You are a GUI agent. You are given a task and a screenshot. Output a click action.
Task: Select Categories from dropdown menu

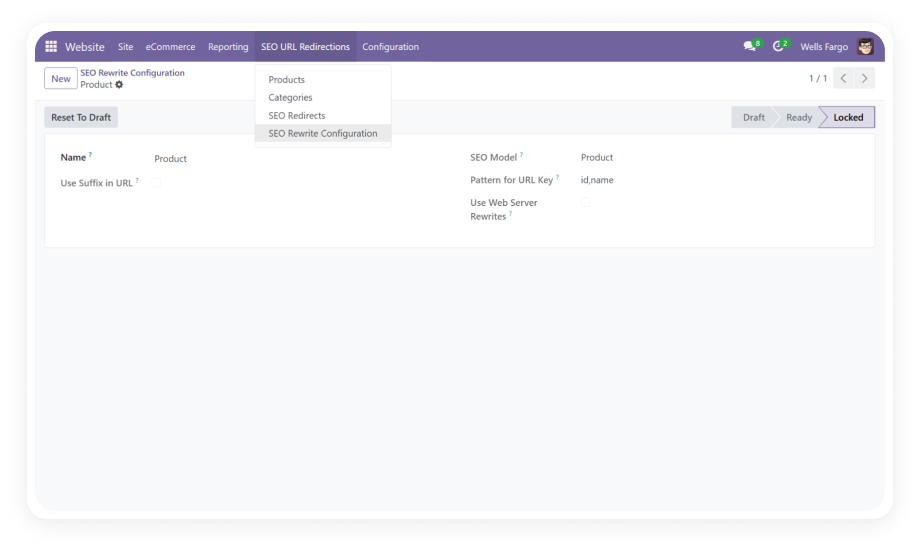pyautogui.click(x=323, y=97)
